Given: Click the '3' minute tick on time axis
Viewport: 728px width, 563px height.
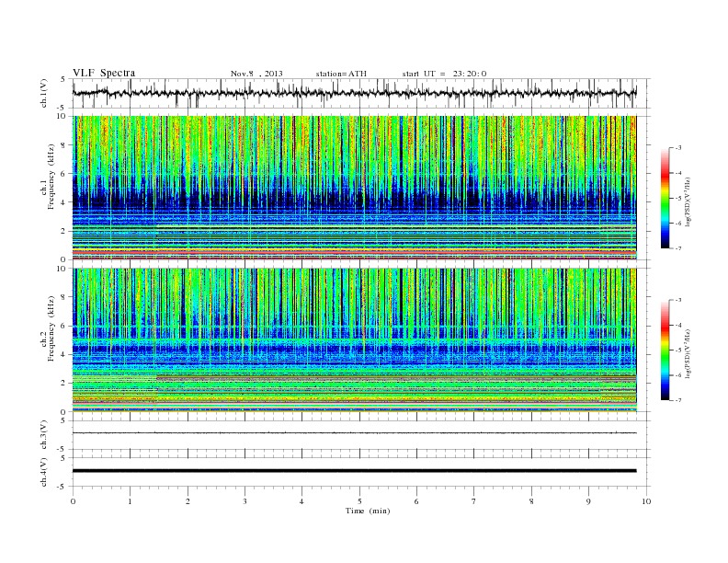Looking at the screenshot, I should pos(245,501).
